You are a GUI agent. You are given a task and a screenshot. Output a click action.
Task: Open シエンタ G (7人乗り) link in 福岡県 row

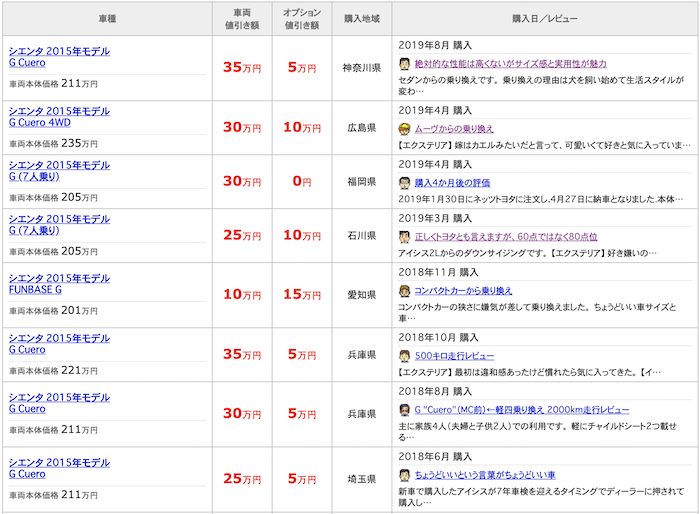pyautogui.click(x=59, y=171)
